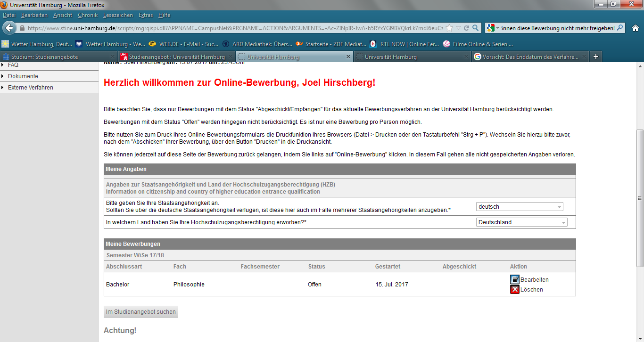Open the WEB.DE bookmark icon
This screenshot has width=644, height=342.
[x=152, y=44]
